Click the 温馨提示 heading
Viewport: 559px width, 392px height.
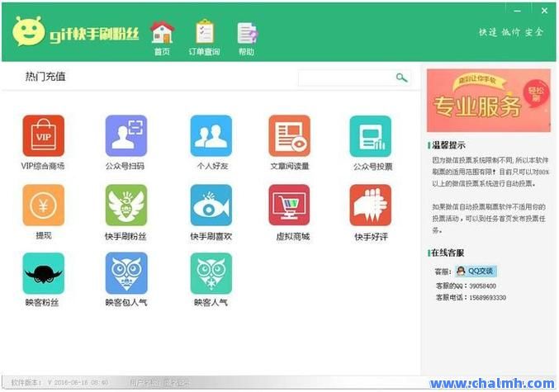pos(448,145)
